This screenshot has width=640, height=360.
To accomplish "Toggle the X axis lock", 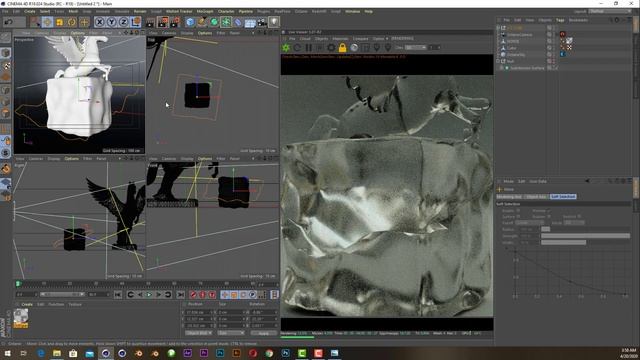I will (99, 22).
